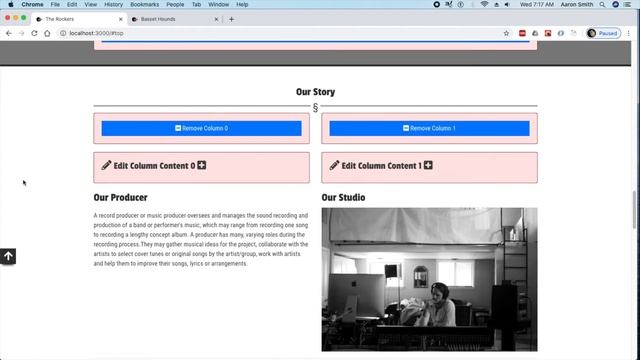The height and width of the screenshot is (360, 640).
Task: Open the People menu
Action: click(x=175, y=4)
